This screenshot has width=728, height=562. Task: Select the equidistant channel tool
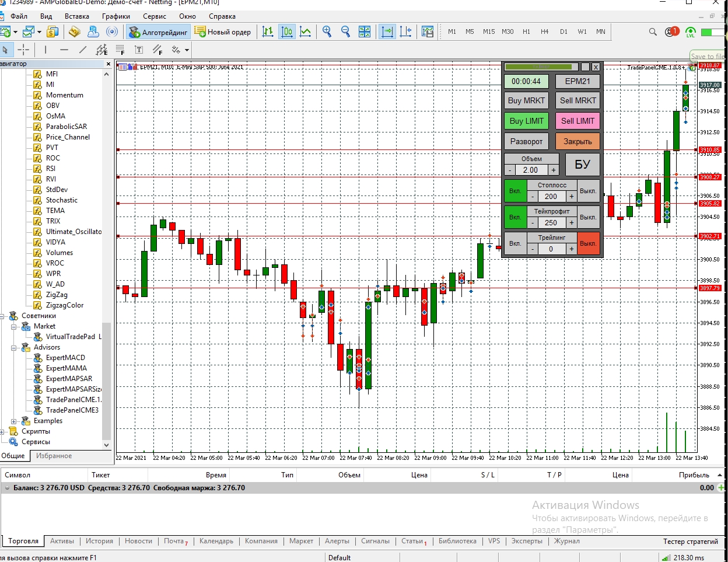[x=101, y=50]
